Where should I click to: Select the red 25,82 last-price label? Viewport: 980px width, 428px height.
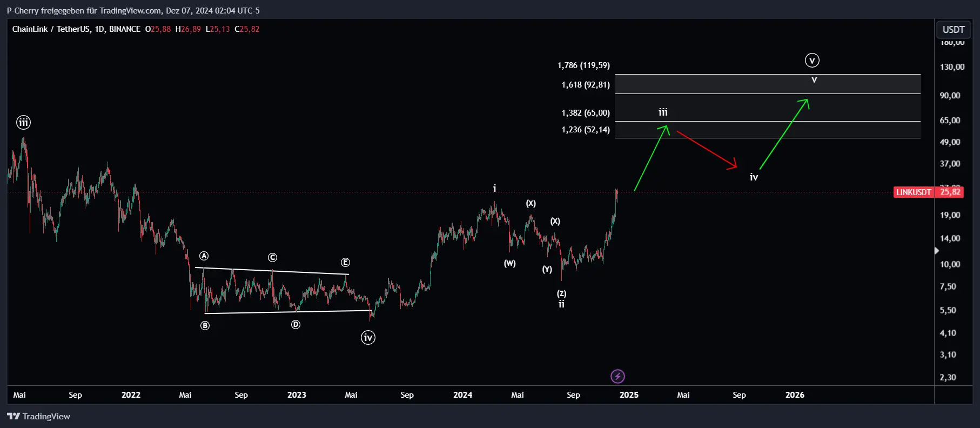coord(950,192)
